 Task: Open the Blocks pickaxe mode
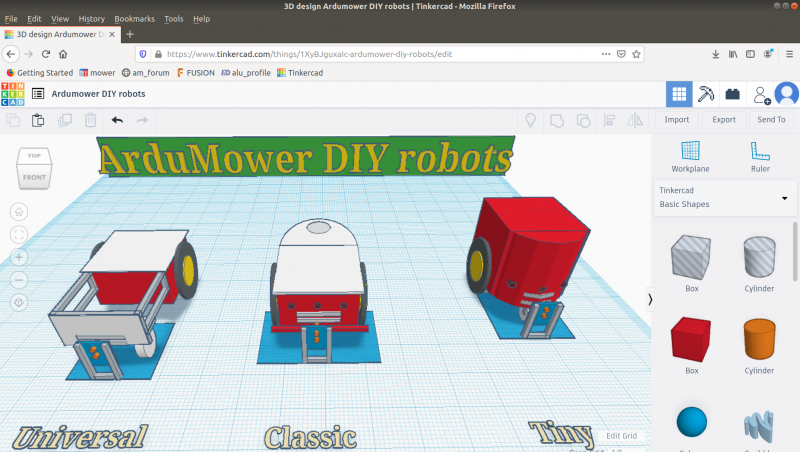[706, 94]
